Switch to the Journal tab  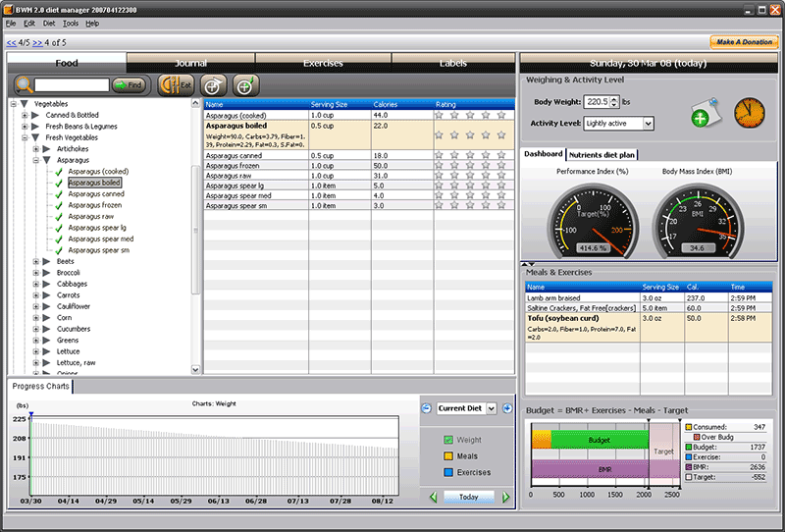point(190,63)
